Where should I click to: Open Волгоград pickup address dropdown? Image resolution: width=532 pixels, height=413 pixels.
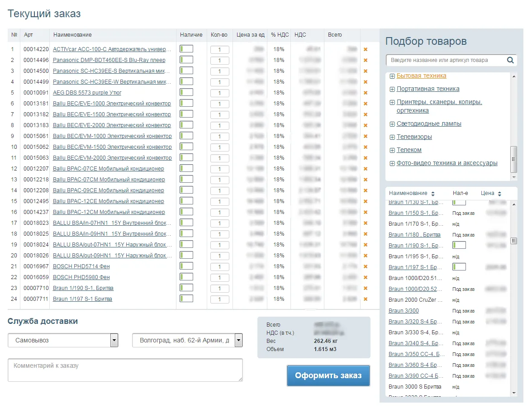pos(187,340)
